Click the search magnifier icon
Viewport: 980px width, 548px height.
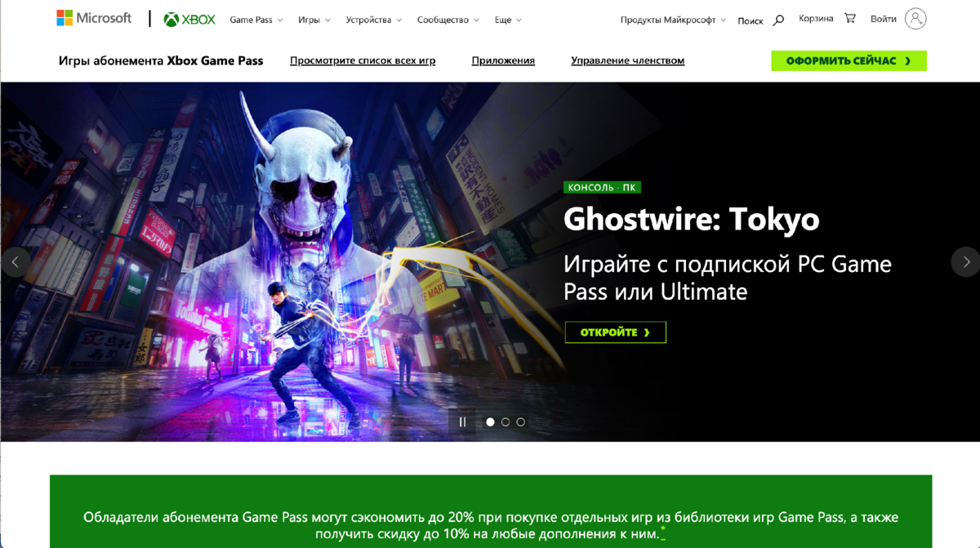pos(778,20)
